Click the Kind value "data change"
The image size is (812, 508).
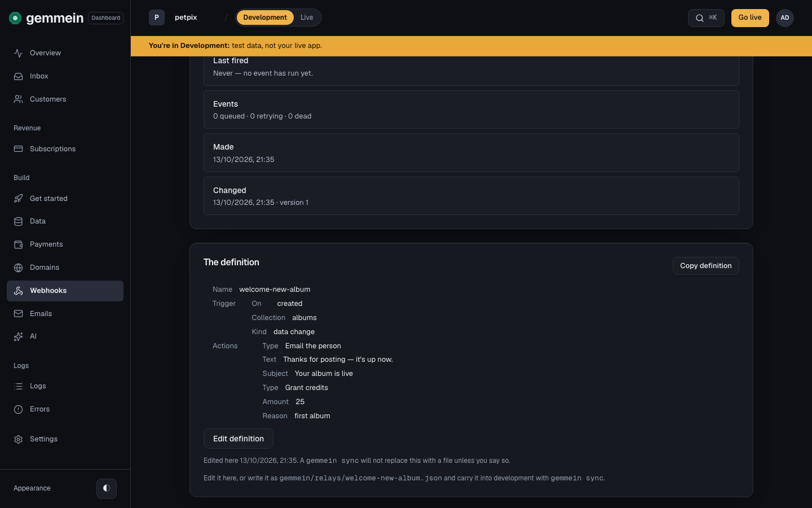[294, 332]
